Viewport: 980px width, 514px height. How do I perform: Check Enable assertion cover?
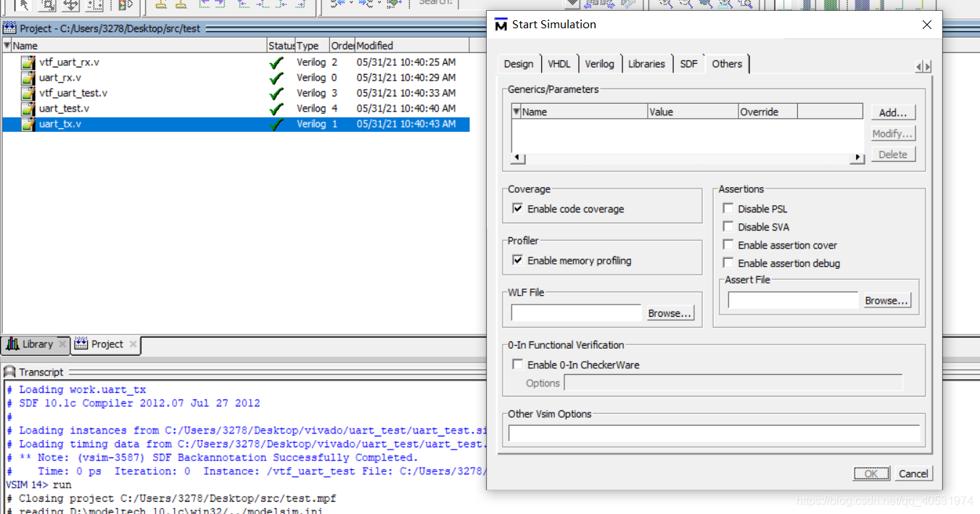(728, 244)
